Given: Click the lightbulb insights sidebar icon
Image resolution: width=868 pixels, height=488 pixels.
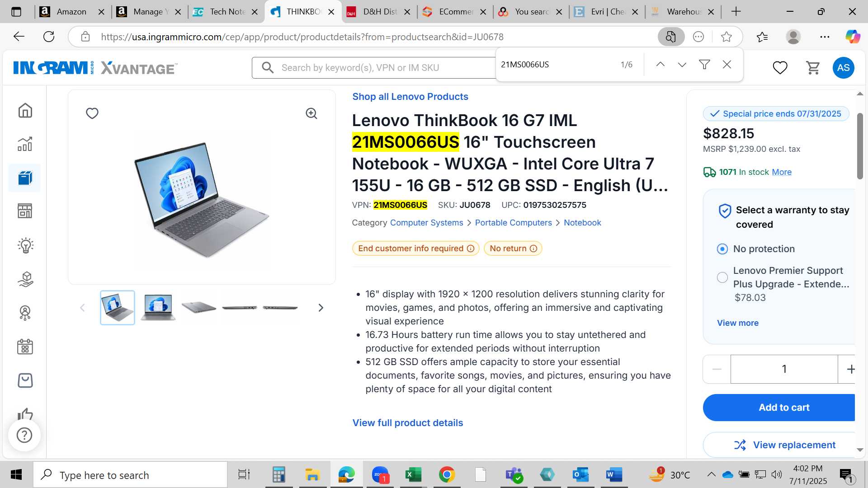Looking at the screenshot, I should click(25, 245).
